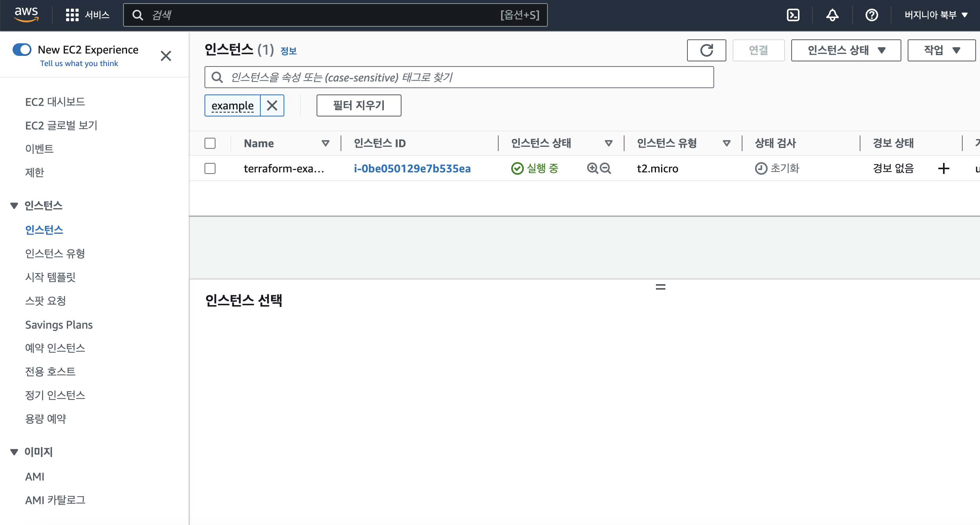980x525 pixels.
Task: Click the AWS logo home icon
Action: (26, 15)
